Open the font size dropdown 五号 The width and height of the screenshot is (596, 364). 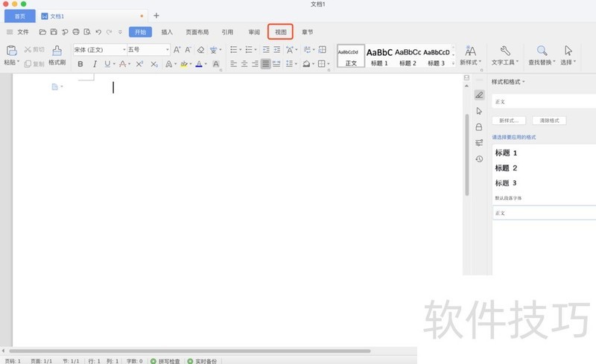[x=148, y=50]
